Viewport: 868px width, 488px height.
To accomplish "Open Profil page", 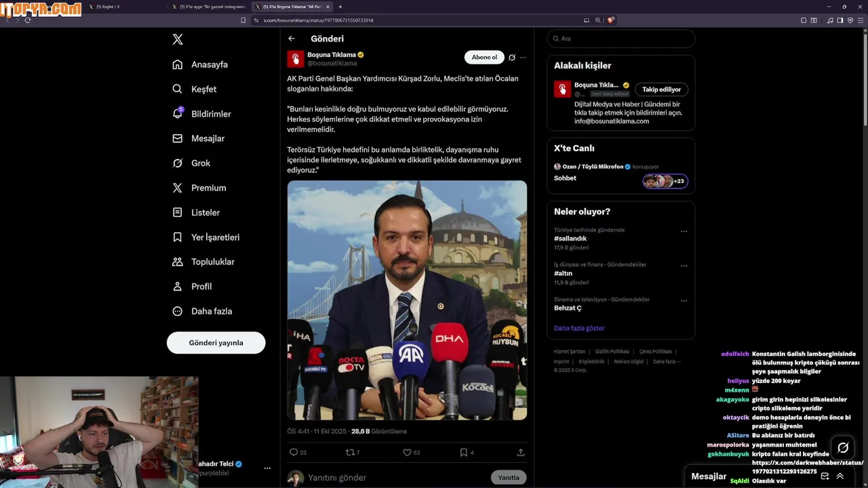I will (x=192, y=286).
